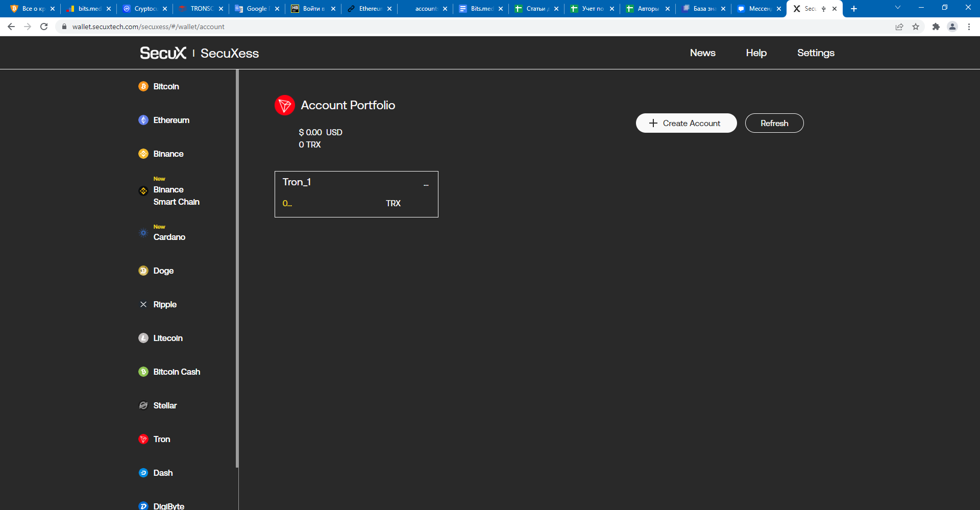
Task: Close the SecuX browser tab
Action: tap(835, 9)
